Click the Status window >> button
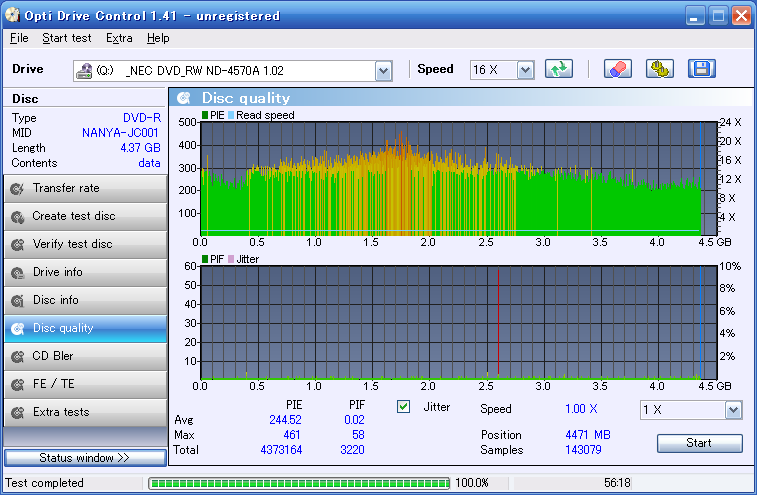This screenshot has height=495, width=757. click(84, 458)
